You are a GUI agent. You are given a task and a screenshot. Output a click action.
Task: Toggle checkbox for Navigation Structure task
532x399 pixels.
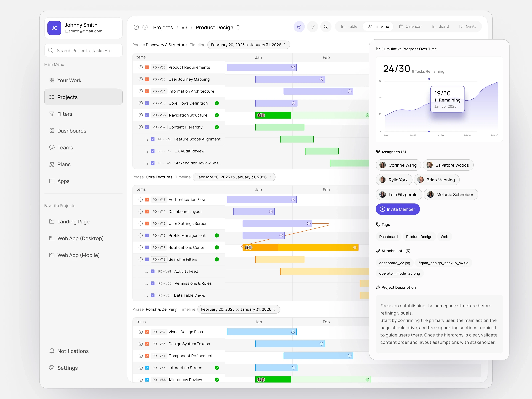pos(147,115)
